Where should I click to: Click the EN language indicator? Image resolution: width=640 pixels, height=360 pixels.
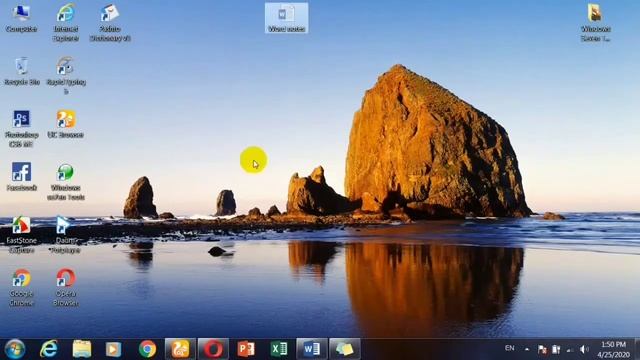point(509,348)
